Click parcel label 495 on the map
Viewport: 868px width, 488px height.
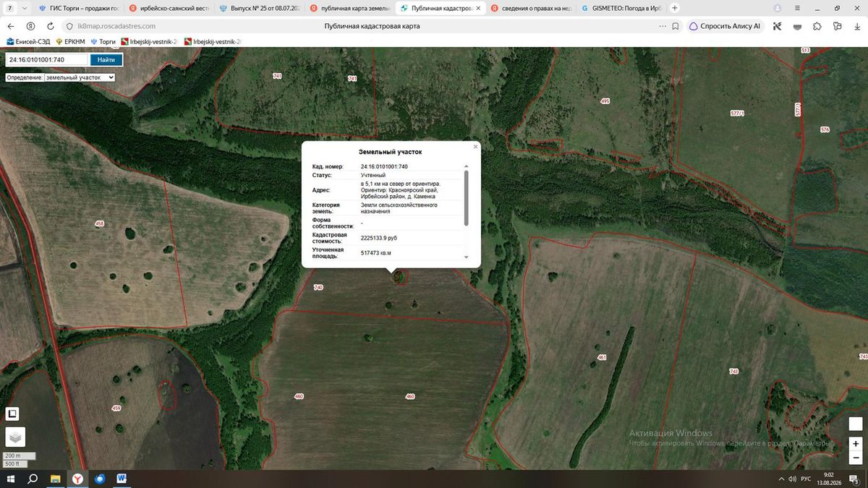point(605,101)
